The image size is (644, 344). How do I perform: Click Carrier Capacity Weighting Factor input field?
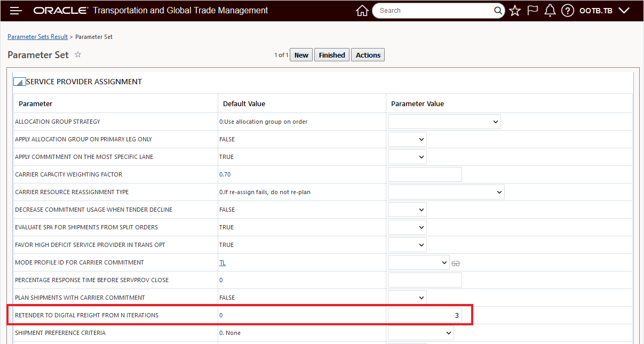[425, 174]
